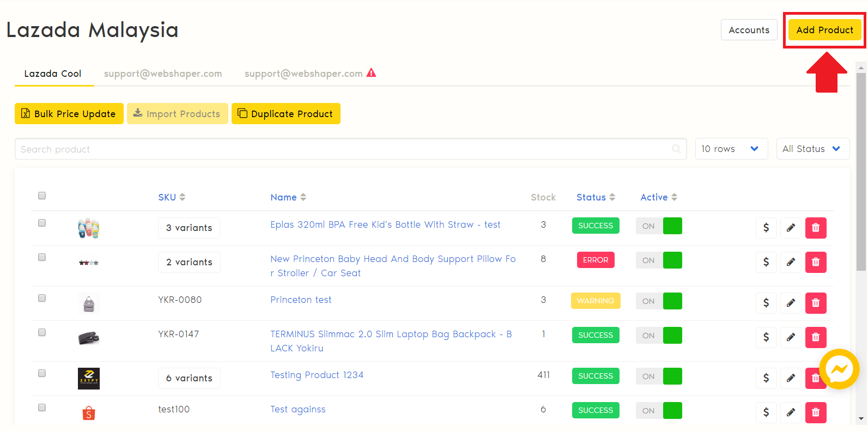Image resolution: width=868 pixels, height=432 pixels.
Task: Open pricing for Test againss row
Action: click(766, 412)
